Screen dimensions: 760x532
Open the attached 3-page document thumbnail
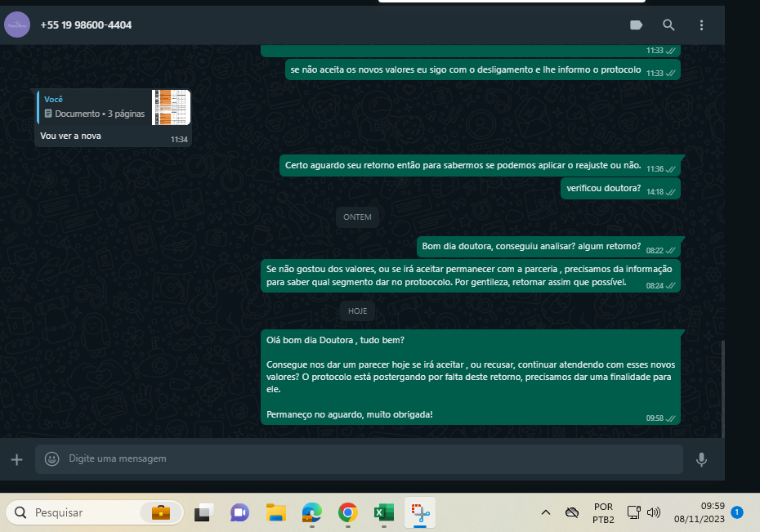171,107
